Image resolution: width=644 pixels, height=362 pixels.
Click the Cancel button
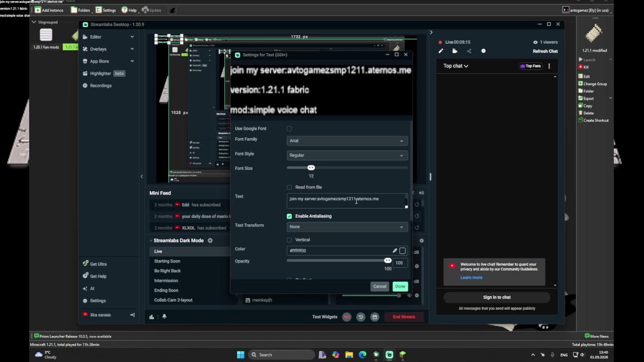[x=380, y=286]
